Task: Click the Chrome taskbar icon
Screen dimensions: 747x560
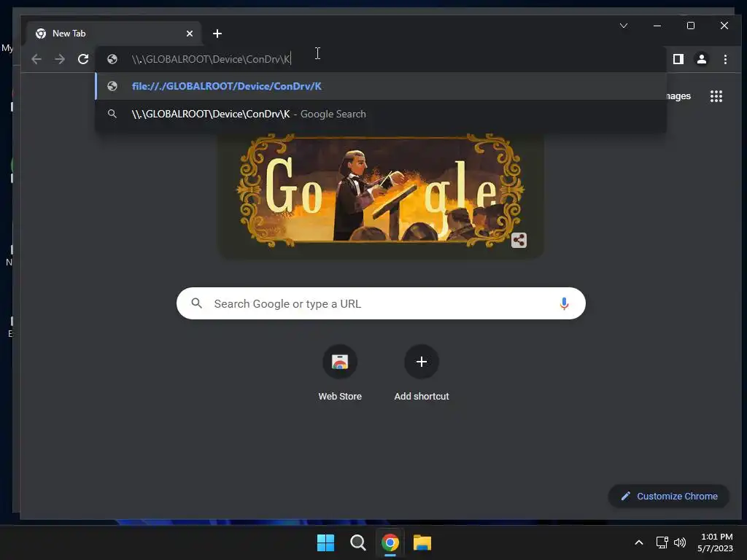Action: [x=390, y=542]
